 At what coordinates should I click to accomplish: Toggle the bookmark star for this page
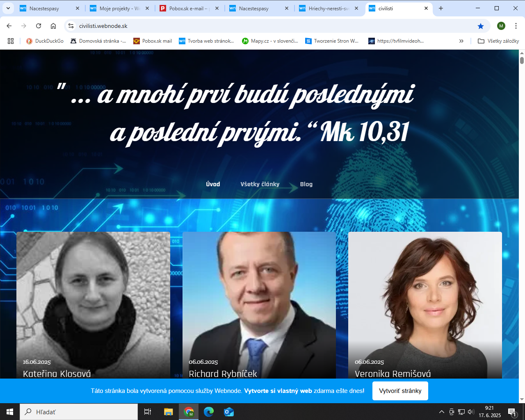tap(481, 26)
